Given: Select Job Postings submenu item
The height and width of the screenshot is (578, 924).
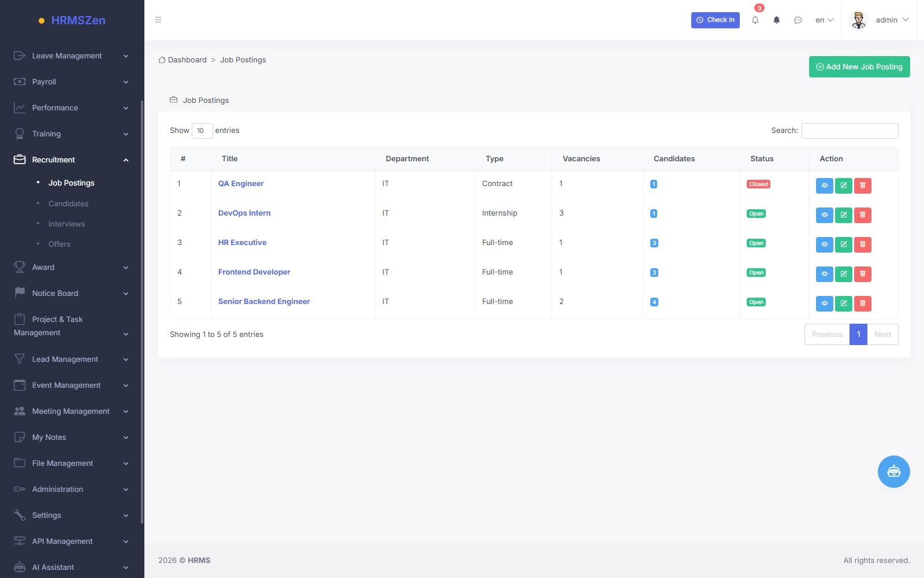Looking at the screenshot, I should tap(72, 183).
